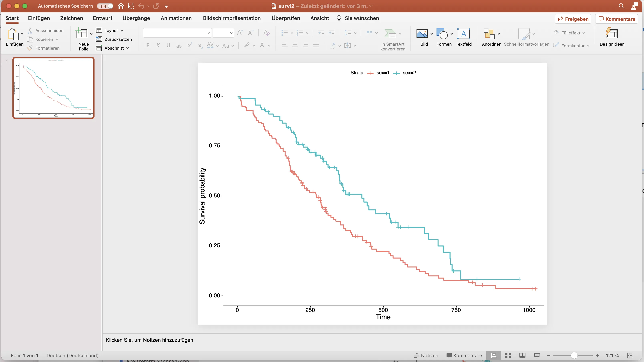
Task: Switch to slide sorter view icon
Action: (x=508, y=356)
